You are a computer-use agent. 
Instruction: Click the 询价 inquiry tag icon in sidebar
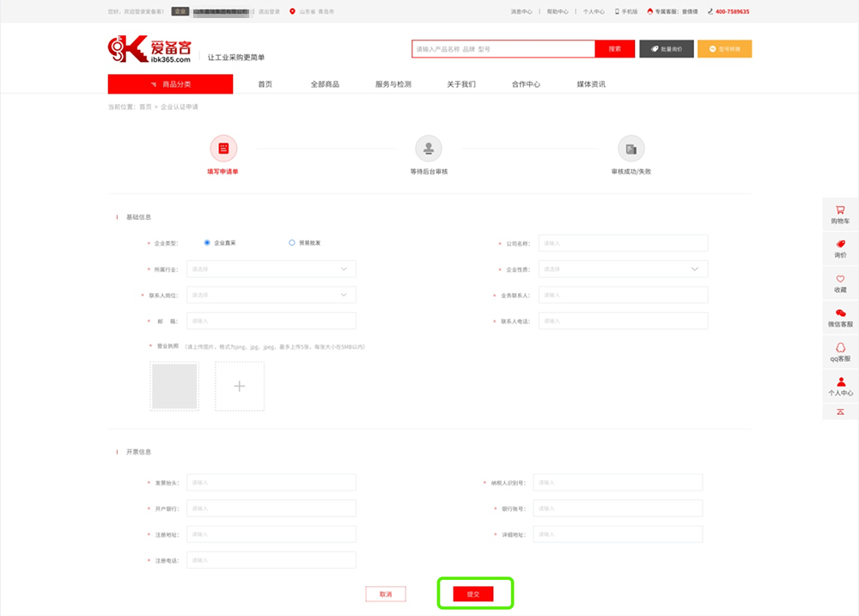[x=840, y=244]
